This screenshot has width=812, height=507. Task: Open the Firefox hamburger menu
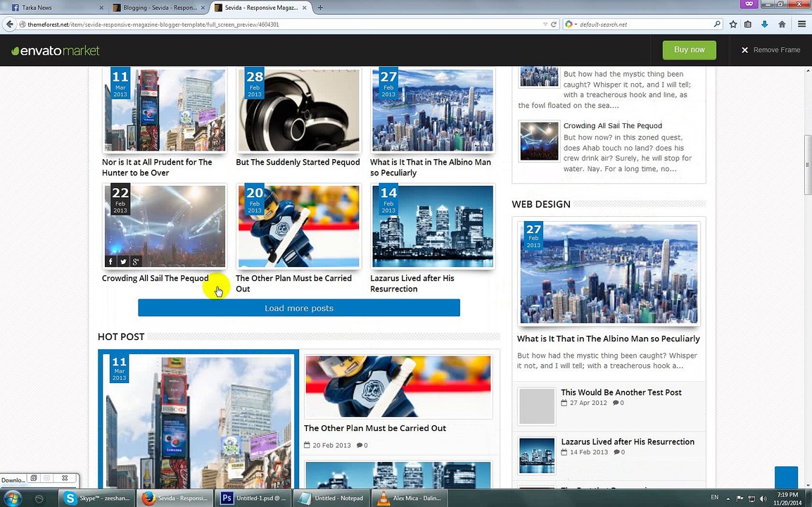pos(801,25)
